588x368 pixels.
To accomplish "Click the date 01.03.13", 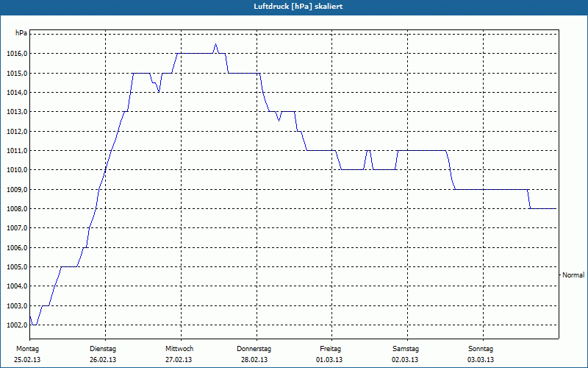I will click(329, 360).
